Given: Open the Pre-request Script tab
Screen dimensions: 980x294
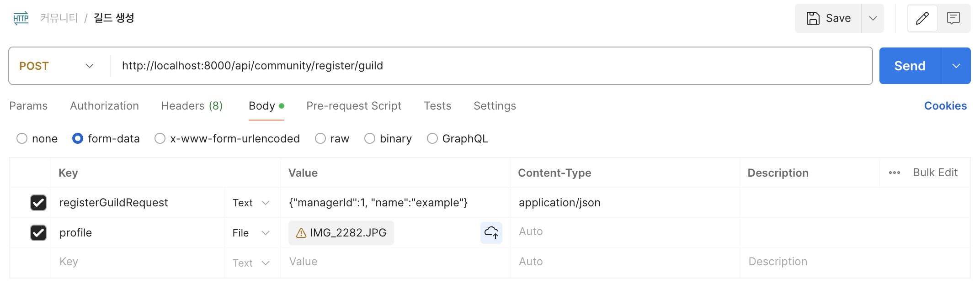Looking at the screenshot, I should point(353,106).
